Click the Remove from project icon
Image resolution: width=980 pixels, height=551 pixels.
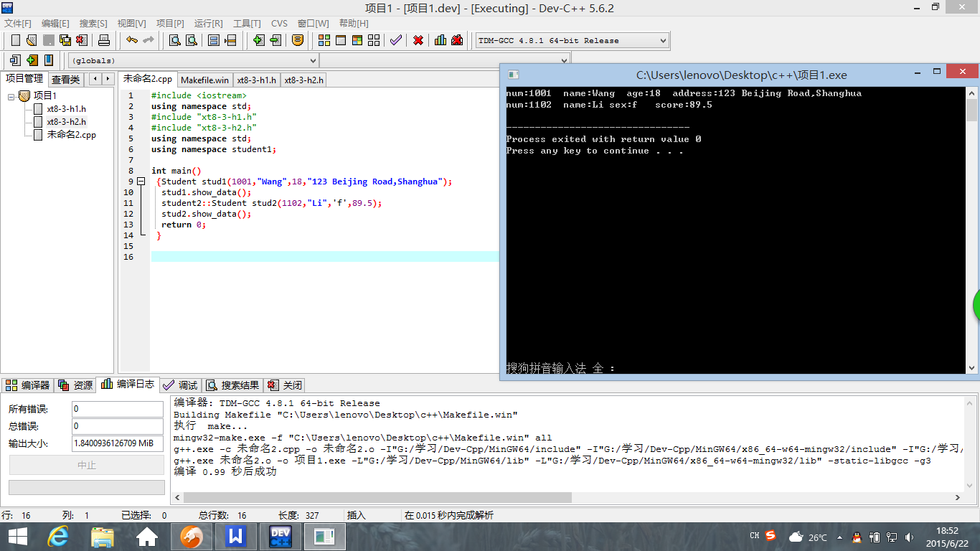[x=275, y=40]
